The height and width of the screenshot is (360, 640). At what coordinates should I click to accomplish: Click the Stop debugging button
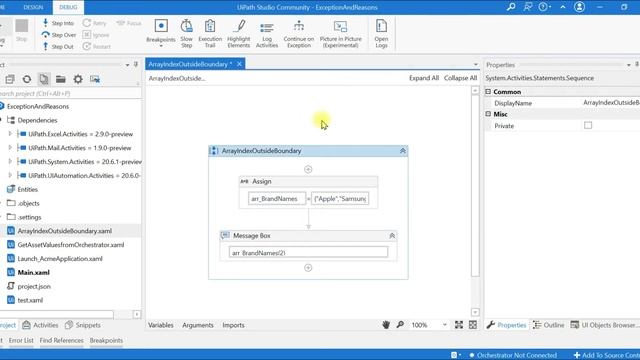(22, 30)
